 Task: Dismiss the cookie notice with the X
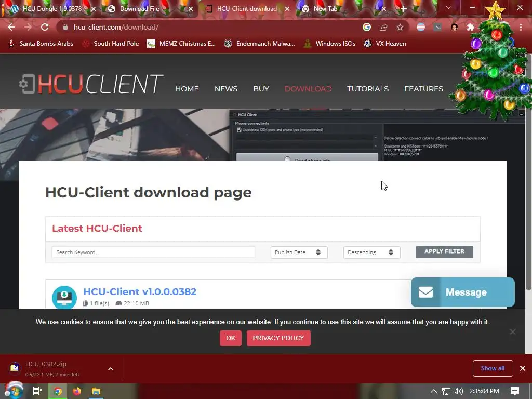tap(513, 331)
